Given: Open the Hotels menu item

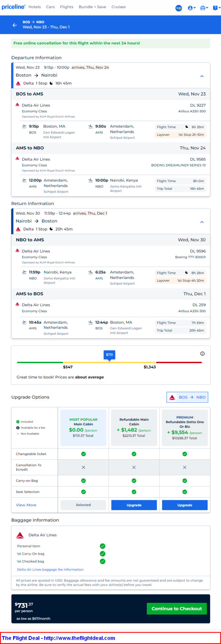Looking at the screenshot, I should 35,7.
